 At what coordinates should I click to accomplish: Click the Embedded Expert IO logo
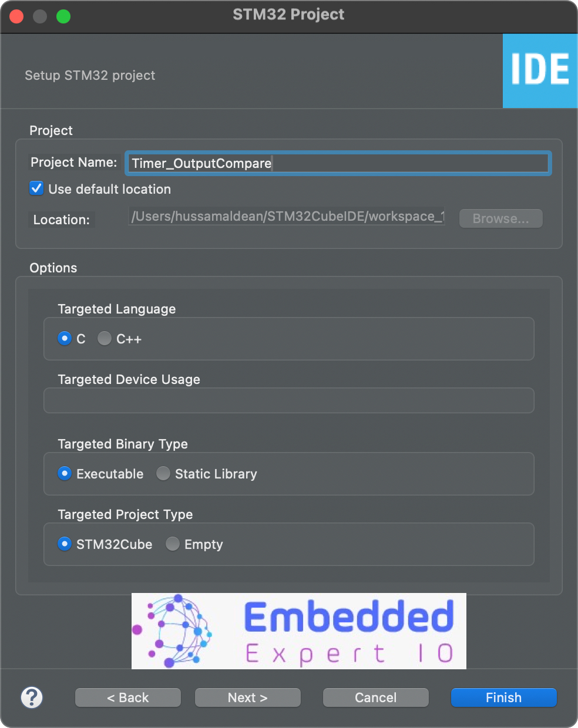[298, 631]
